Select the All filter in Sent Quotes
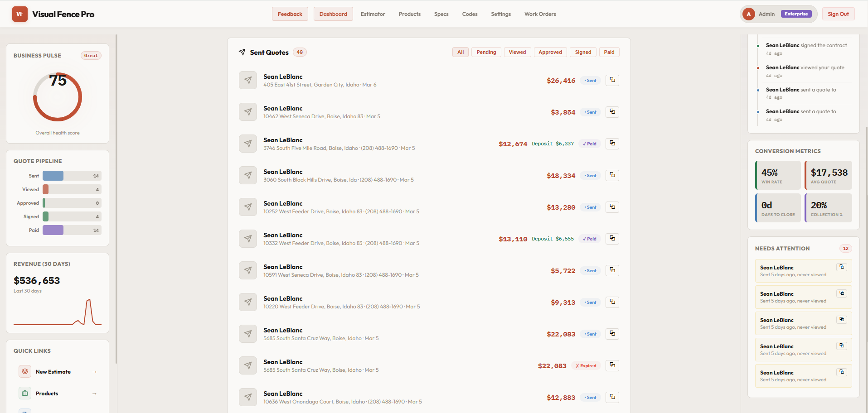This screenshot has width=868, height=413. tap(460, 52)
